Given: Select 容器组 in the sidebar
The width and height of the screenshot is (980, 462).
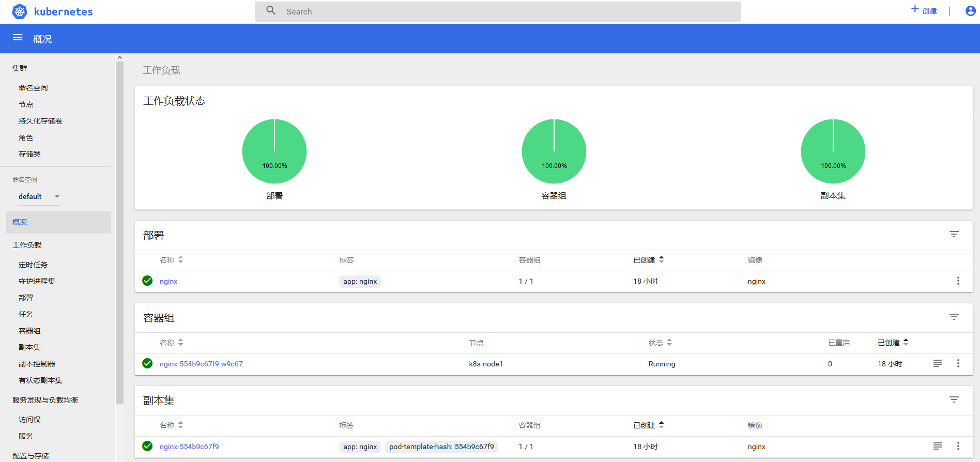Looking at the screenshot, I should pos(29,331).
